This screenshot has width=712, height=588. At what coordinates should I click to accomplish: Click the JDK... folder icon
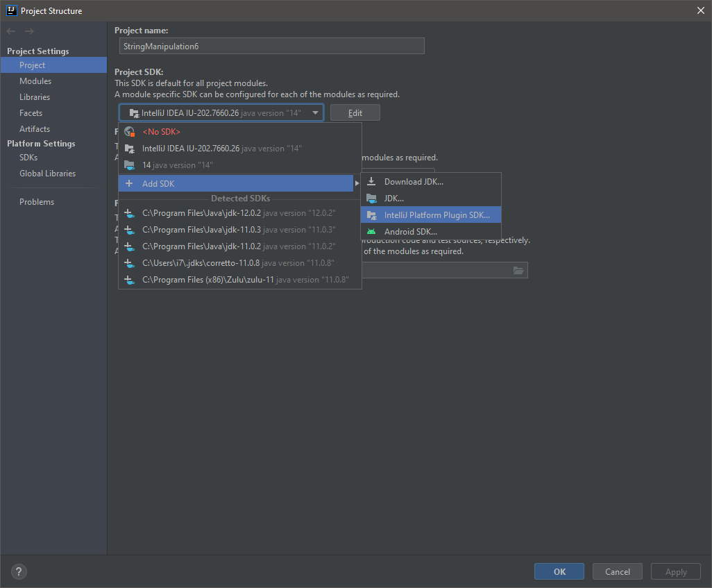(x=371, y=198)
